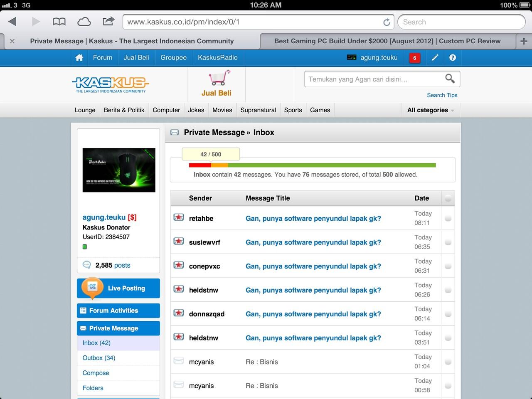Open the KaskusRadio menu item
The height and width of the screenshot is (399, 532).
218,58
